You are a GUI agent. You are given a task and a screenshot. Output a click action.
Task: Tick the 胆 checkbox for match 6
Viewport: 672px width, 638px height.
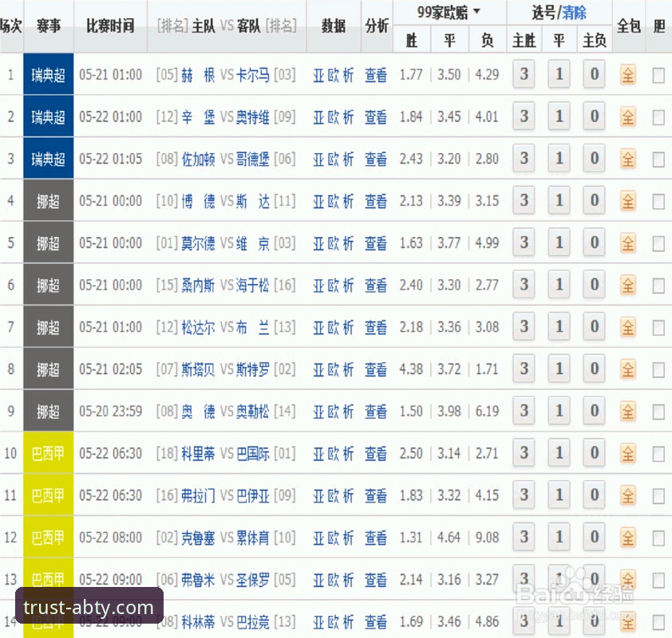[658, 286]
